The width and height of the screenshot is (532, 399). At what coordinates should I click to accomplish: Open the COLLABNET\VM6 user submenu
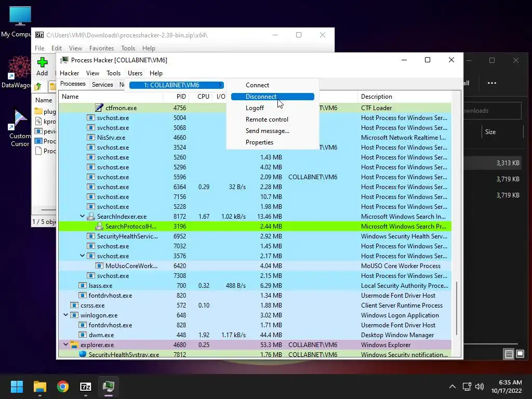[177, 85]
